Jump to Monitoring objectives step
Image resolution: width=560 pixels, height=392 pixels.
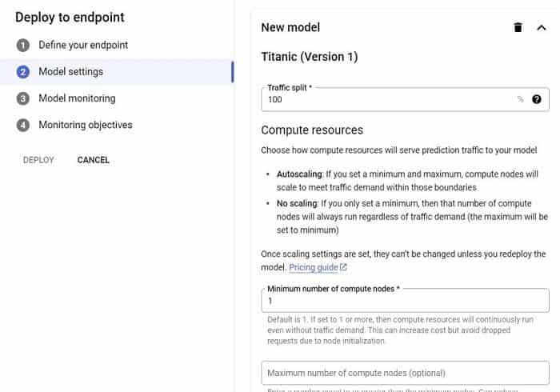click(86, 126)
